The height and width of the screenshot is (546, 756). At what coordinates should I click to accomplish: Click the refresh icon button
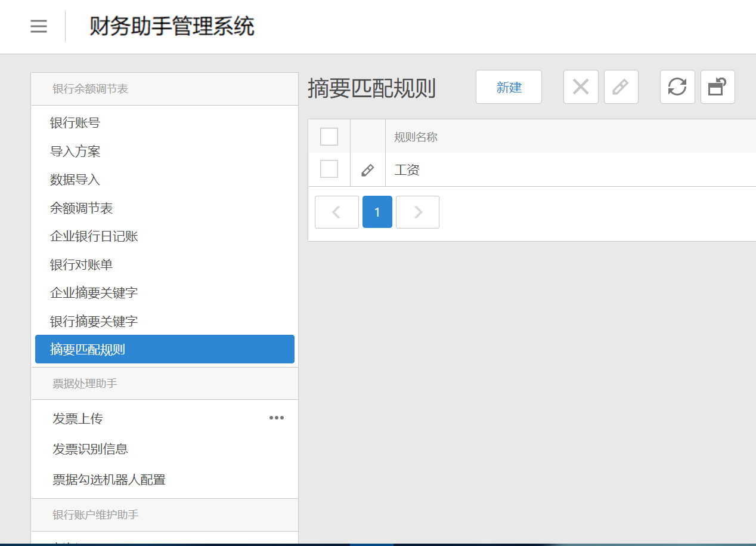(677, 87)
